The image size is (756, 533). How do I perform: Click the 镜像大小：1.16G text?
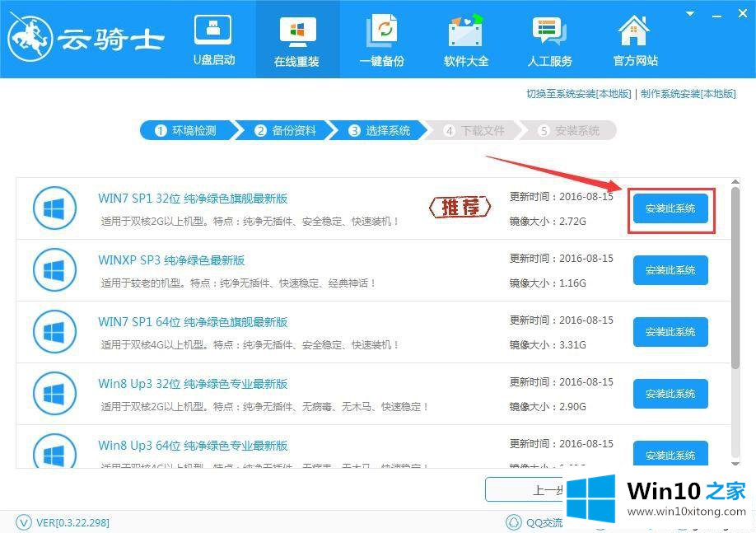tap(548, 283)
